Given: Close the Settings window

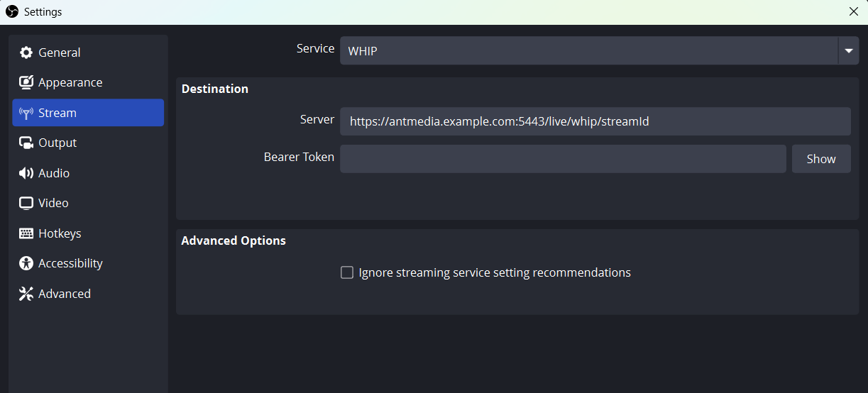Looking at the screenshot, I should click(854, 11).
